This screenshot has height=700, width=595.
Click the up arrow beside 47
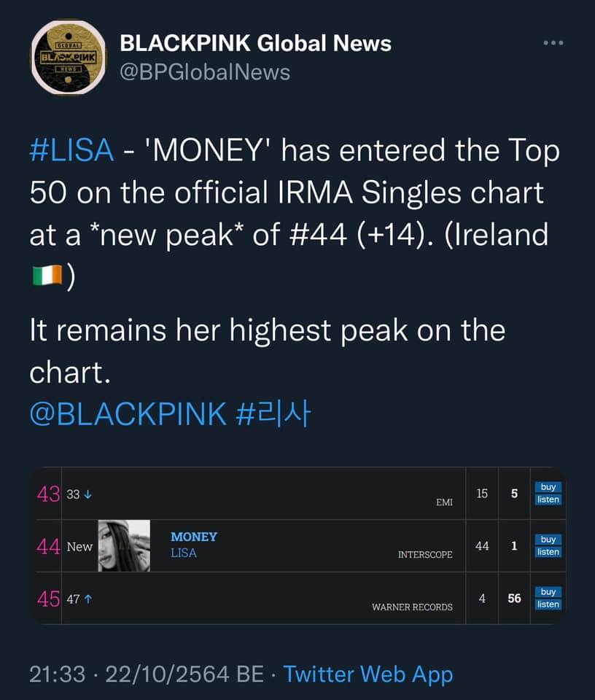click(x=88, y=599)
